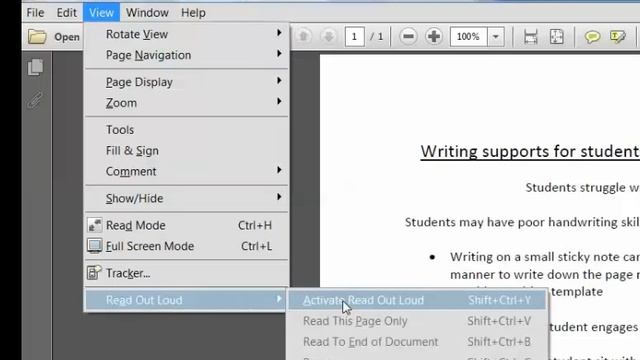Click the Ctrl+L shortcut text

[x=256, y=246]
